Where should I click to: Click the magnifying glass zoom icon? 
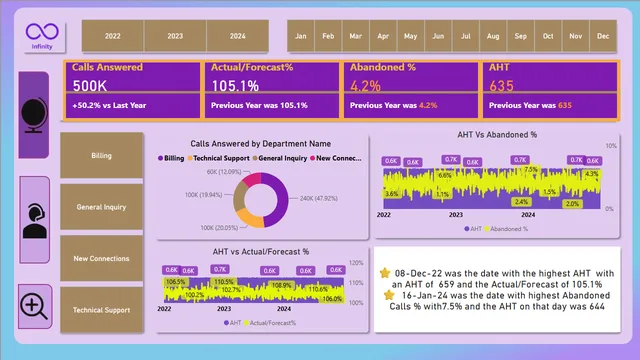point(34,307)
